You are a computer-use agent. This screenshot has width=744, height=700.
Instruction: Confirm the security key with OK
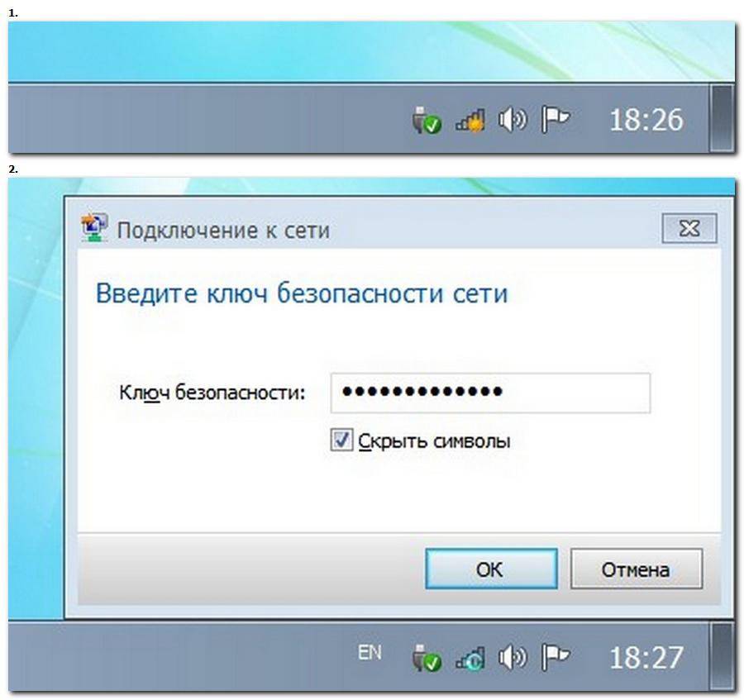click(x=491, y=569)
